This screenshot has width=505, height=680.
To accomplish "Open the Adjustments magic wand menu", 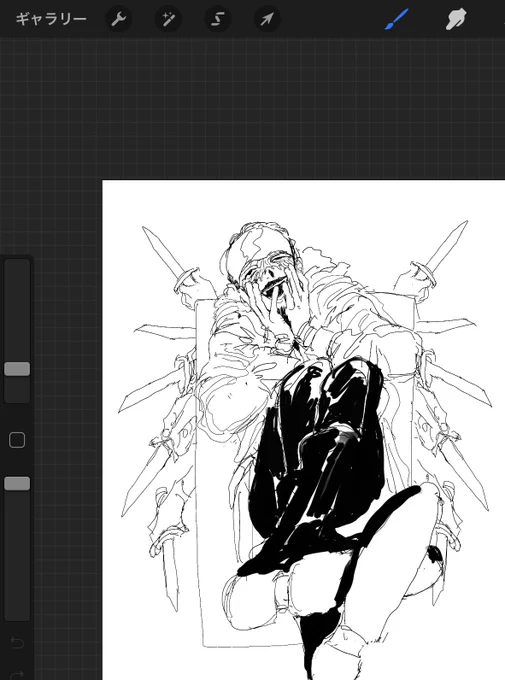I will (168, 20).
